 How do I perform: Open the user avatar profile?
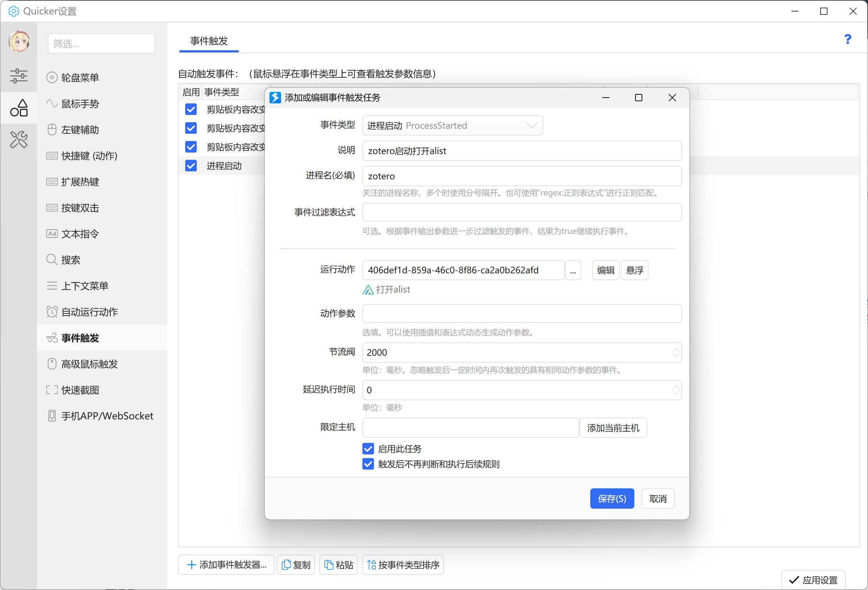point(19,41)
